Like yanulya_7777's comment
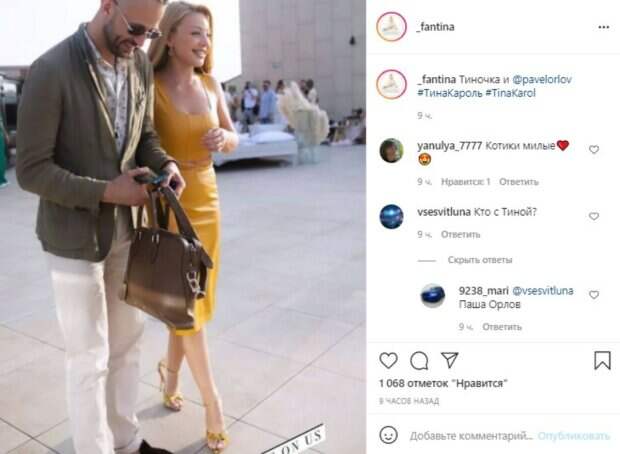The image size is (620, 454). click(594, 149)
